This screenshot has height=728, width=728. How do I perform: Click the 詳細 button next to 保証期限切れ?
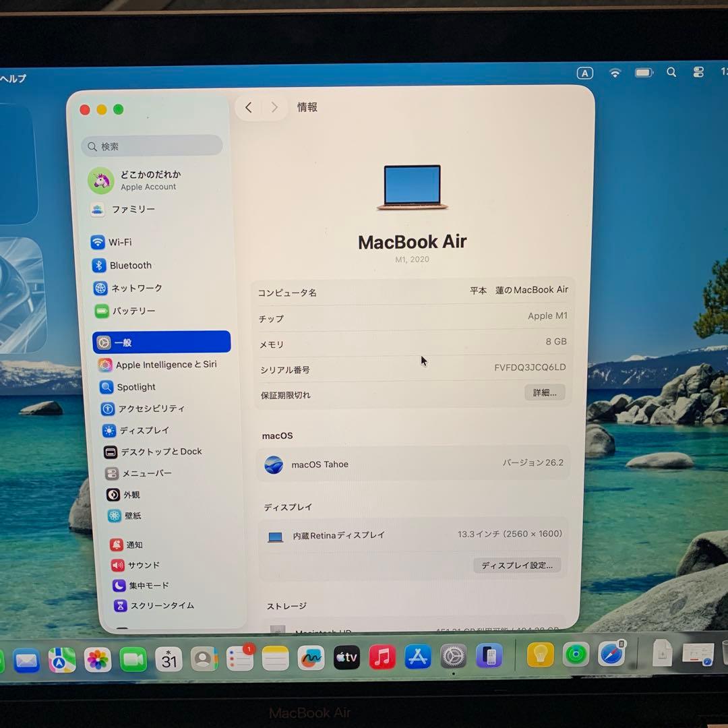pos(545,392)
